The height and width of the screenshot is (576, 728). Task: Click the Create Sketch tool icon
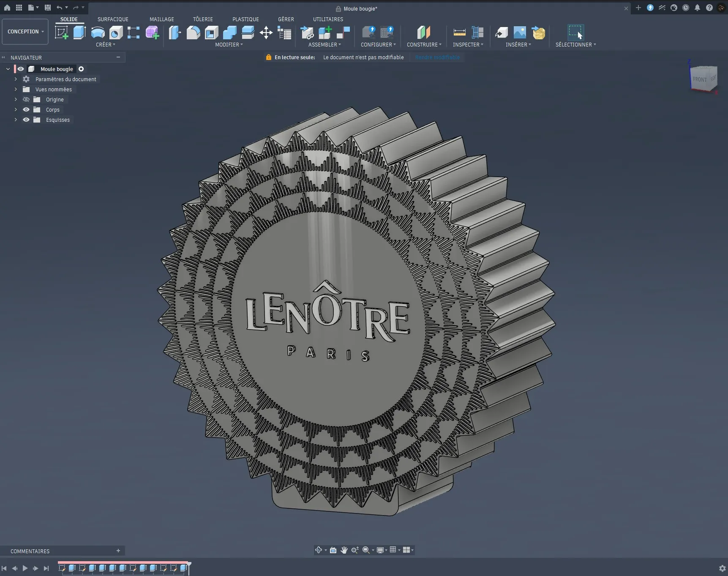click(x=62, y=33)
